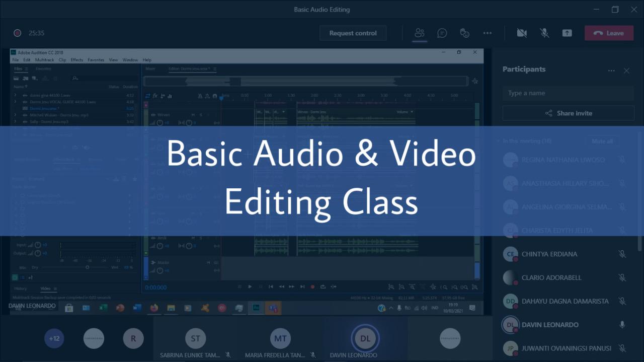Click the zoom-to-fit star icon beside overview
Screen dimensions: 644x362
474,81
